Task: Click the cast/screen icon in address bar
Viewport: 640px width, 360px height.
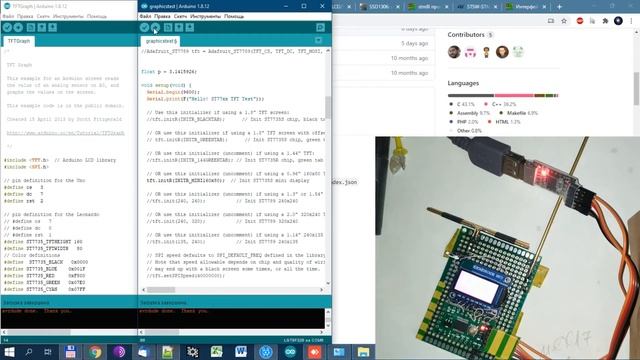Action: [551, 21]
